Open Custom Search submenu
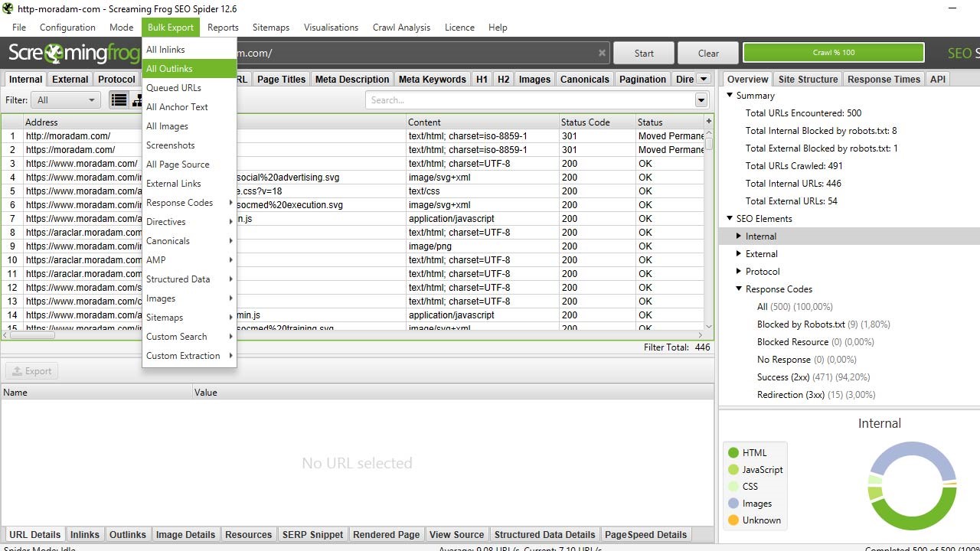Image resolution: width=980 pixels, height=551 pixels. pos(189,337)
